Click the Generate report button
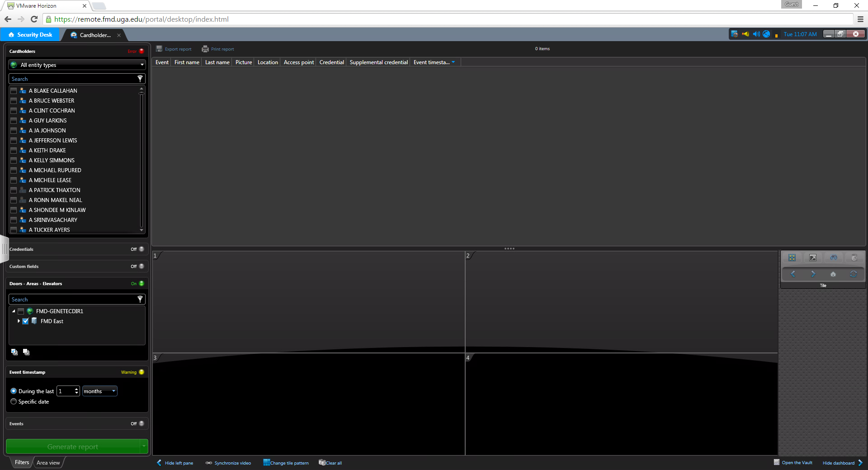This screenshot has width=868, height=470. 73,446
